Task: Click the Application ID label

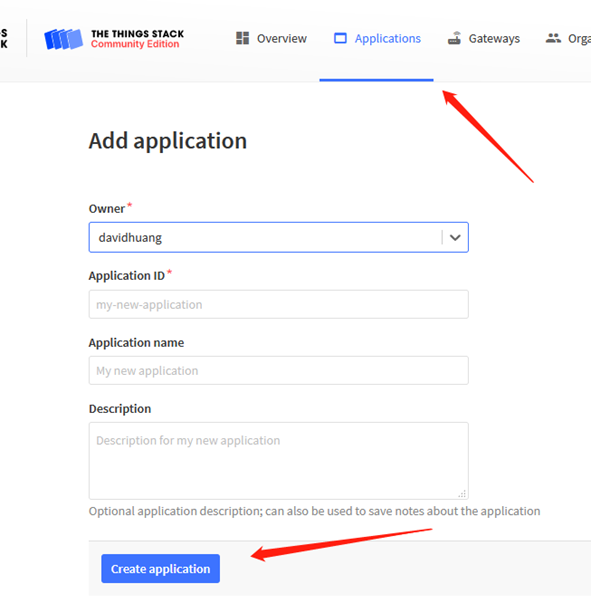Action: point(127,276)
